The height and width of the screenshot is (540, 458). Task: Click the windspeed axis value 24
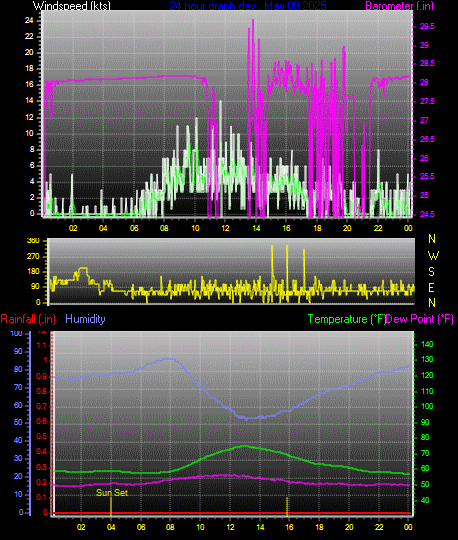29,20
